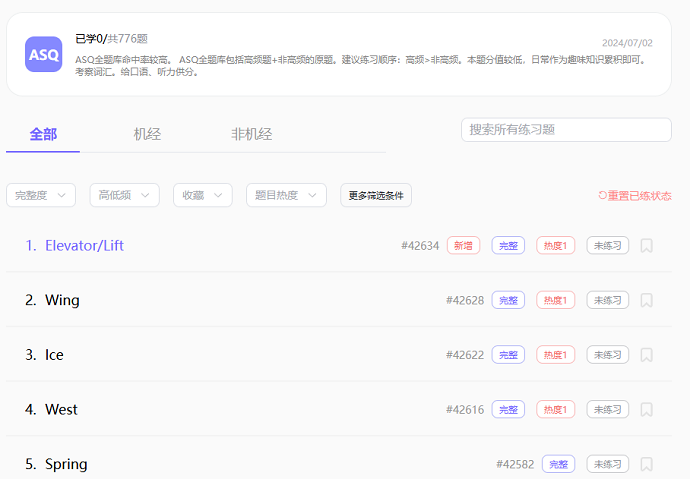Click the 热度1 tag on West row
This screenshot has width=690, height=479.
(555, 410)
